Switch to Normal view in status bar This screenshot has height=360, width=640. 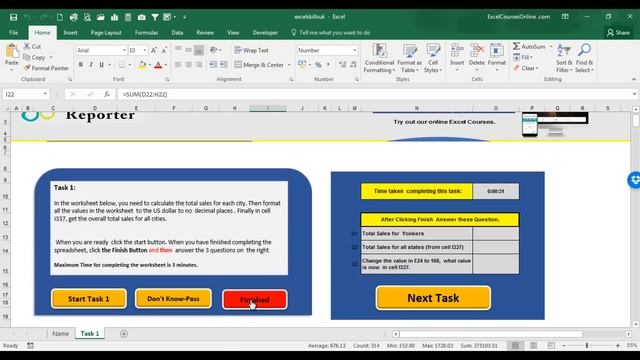[516, 346]
